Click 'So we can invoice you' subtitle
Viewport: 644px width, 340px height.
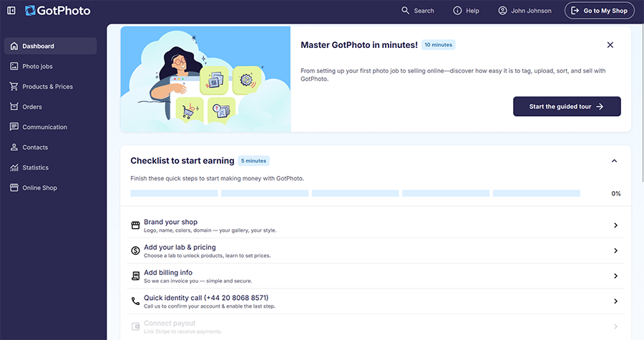[198, 281]
